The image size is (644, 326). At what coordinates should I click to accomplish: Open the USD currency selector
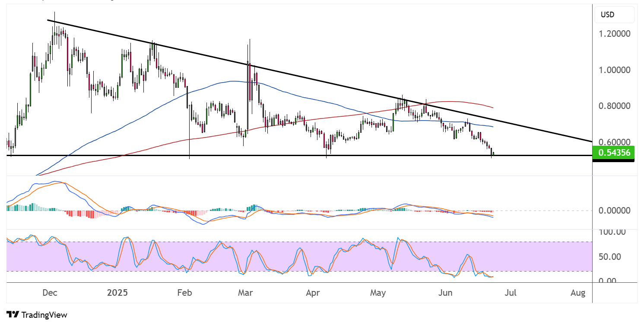(615, 15)
